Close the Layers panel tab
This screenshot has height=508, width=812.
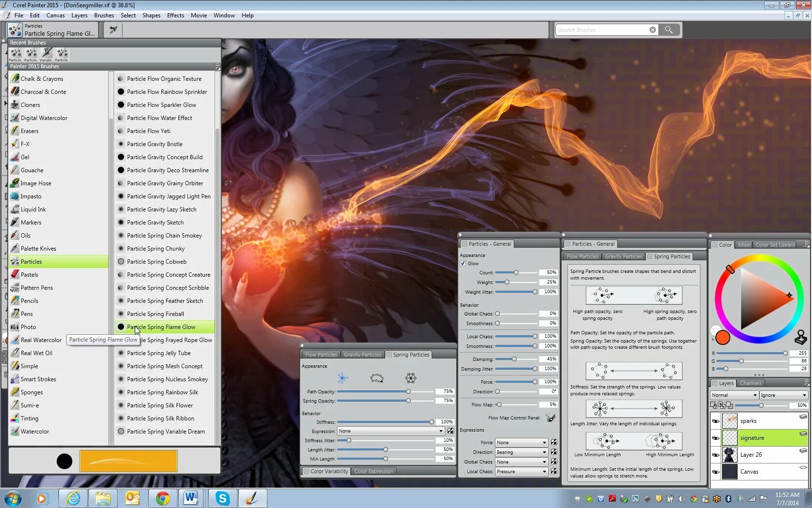(714, 383)
